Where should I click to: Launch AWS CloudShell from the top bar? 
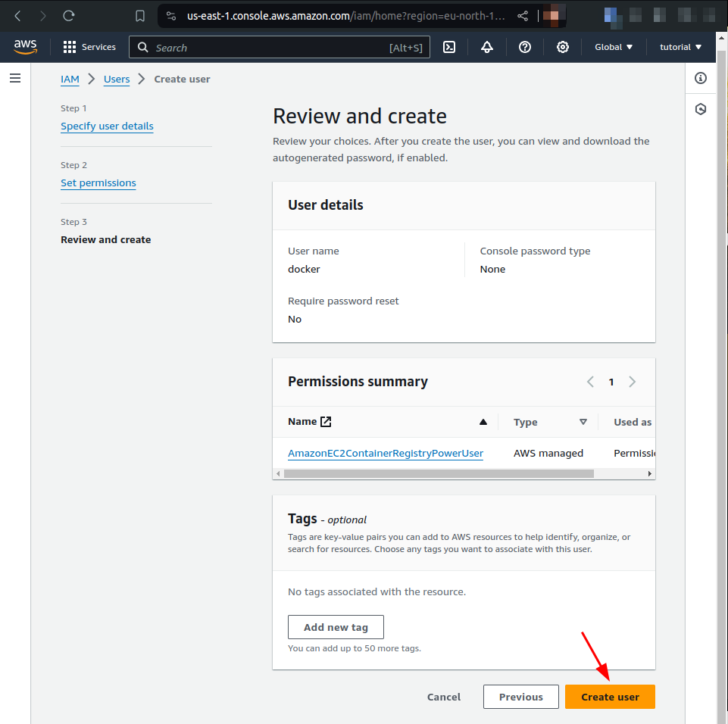point(449,47)
